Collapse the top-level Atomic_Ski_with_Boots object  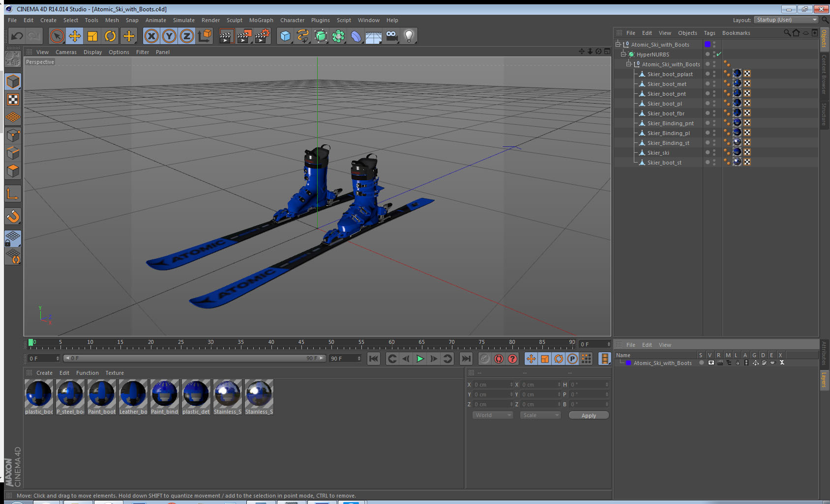tap(618, 44)
